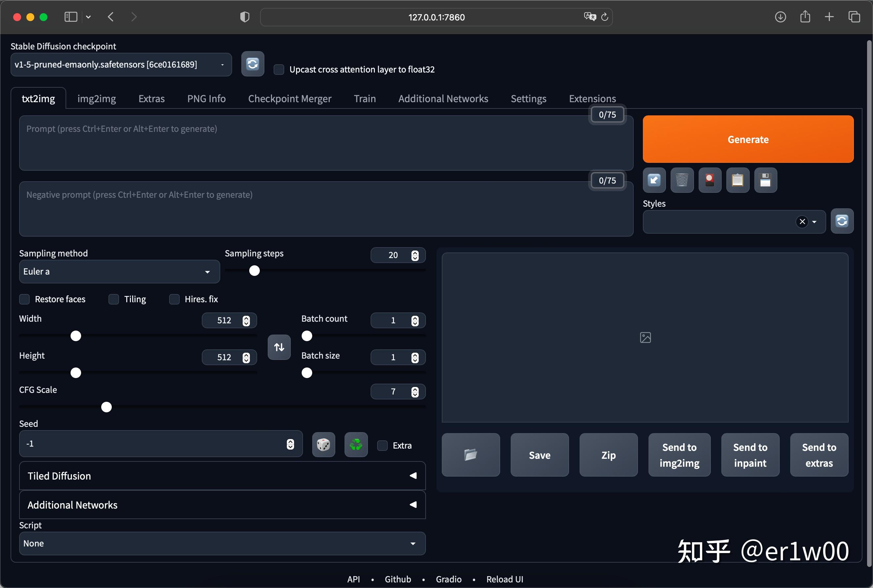
Task: Click the Reload UI footer link
Action: [504, 579]
